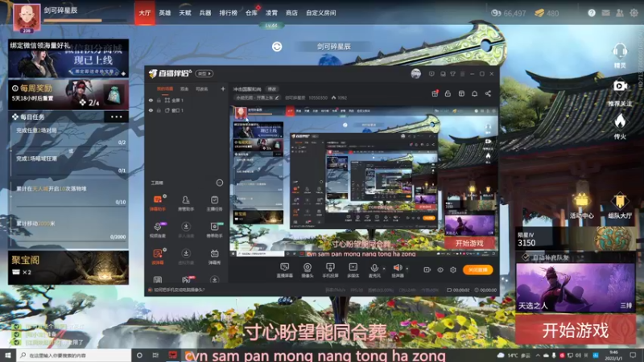This screenshot has height=362, width=644.
Task: Switch to the 天赋 tab
Action: (185, 13)
